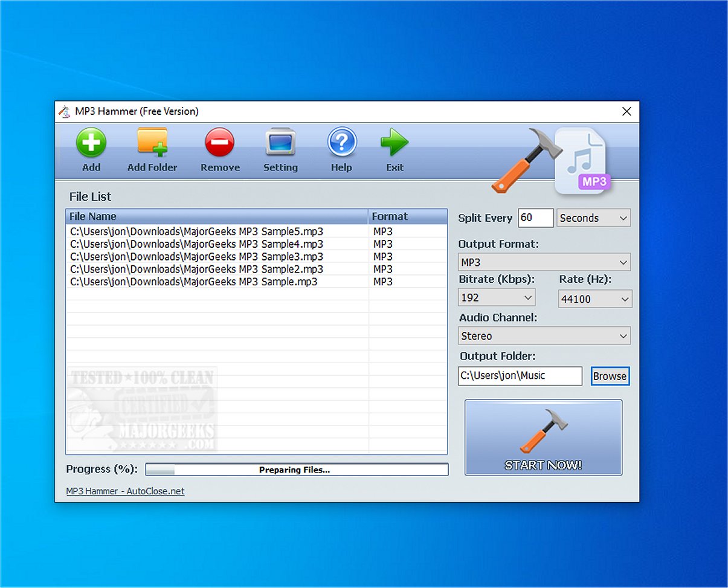Close the MP3 Hammer window
This screenshot has height=588, width=728.
627,111
